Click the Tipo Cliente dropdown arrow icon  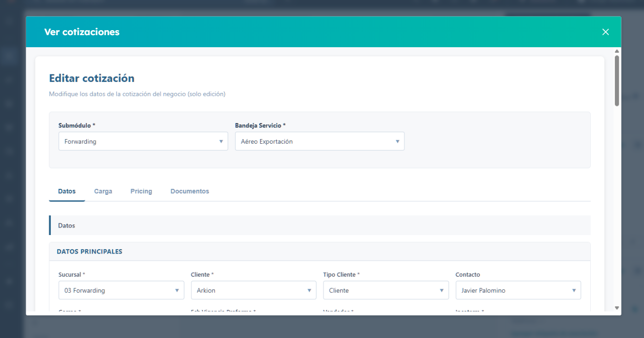coord(442,290)
